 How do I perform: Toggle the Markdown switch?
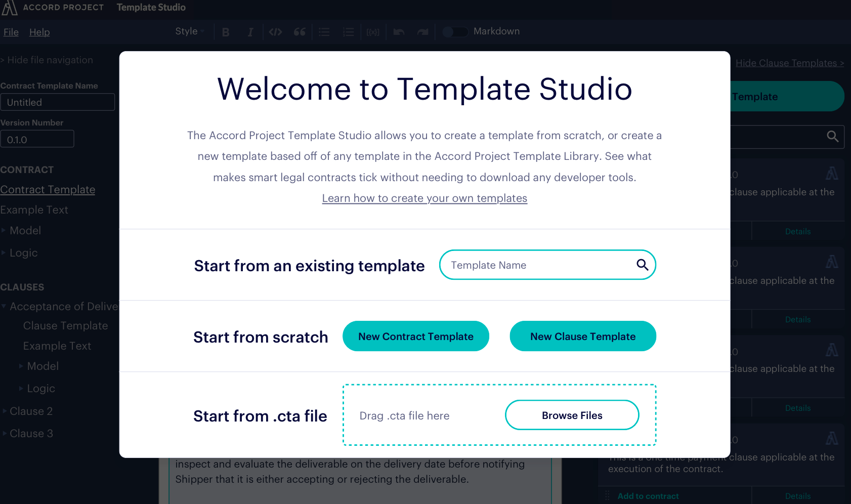(454, 31)
